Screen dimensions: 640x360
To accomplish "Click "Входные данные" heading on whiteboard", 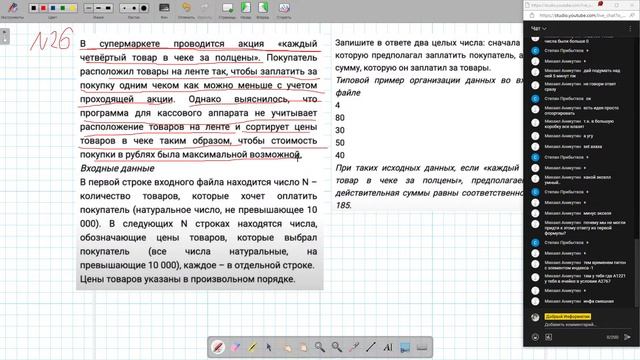I will click(117, 168).
